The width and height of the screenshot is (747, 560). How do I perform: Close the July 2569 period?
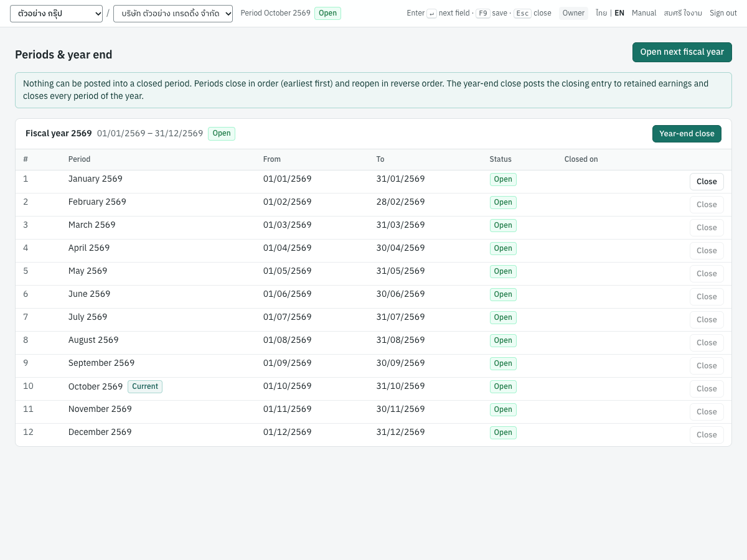[x=707, y=320]
